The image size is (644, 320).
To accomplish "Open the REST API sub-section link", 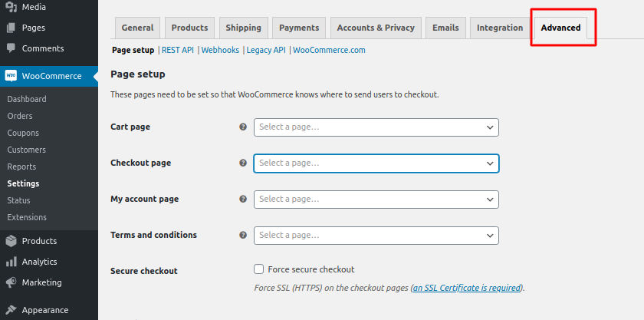I will point(178,50).
